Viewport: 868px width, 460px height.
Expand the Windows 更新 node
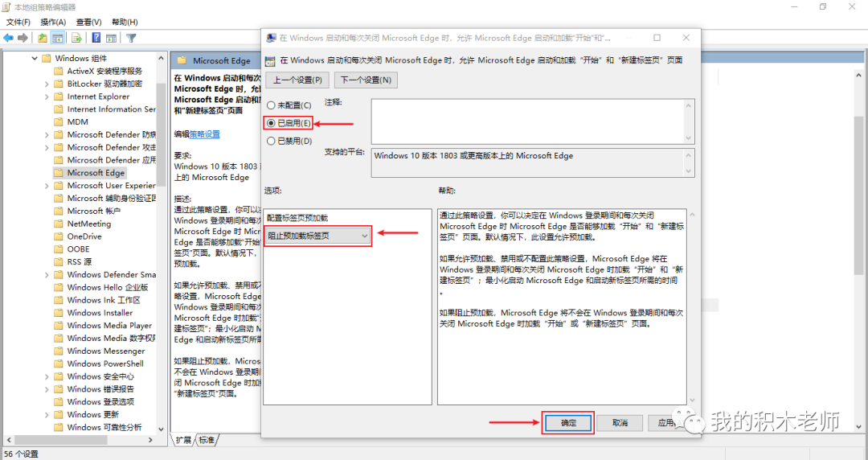click(x=47, y=415)
